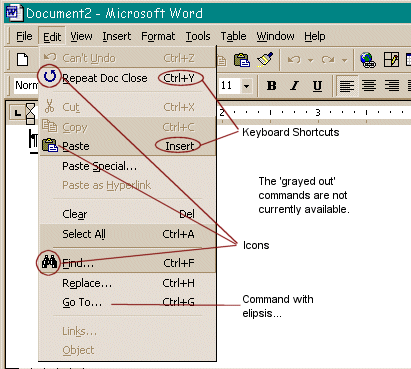This screenshot has width=411, height=369.
Task: Expand the Redo history dropdown arrow
Action: [x=344, y=60]
